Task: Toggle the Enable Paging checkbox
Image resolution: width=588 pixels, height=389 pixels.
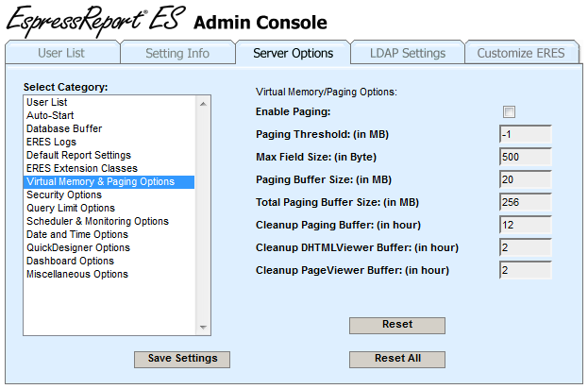Action: point(509,111)
